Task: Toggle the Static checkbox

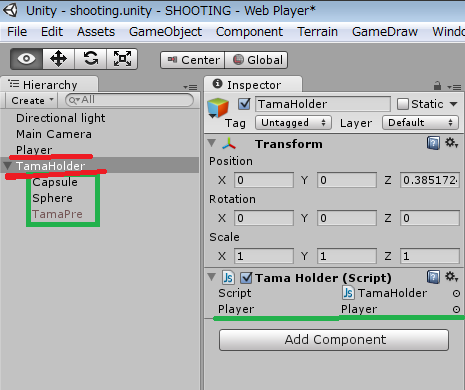Action: (x=403, y=104)
